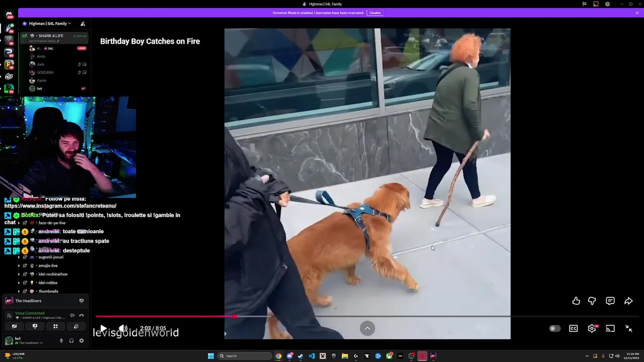Seek on the red video progress bar
This screenshot has height=362, width=644.
(x=165, y=316)
